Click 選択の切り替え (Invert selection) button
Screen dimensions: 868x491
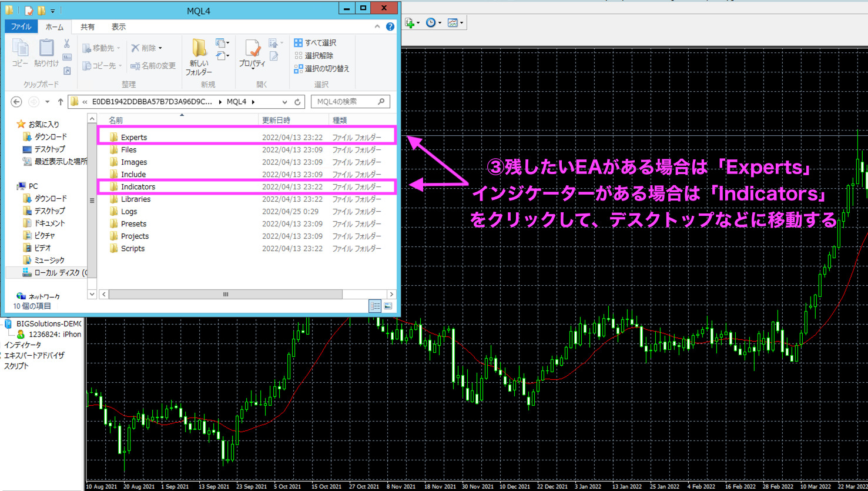(x=321, y=68)
